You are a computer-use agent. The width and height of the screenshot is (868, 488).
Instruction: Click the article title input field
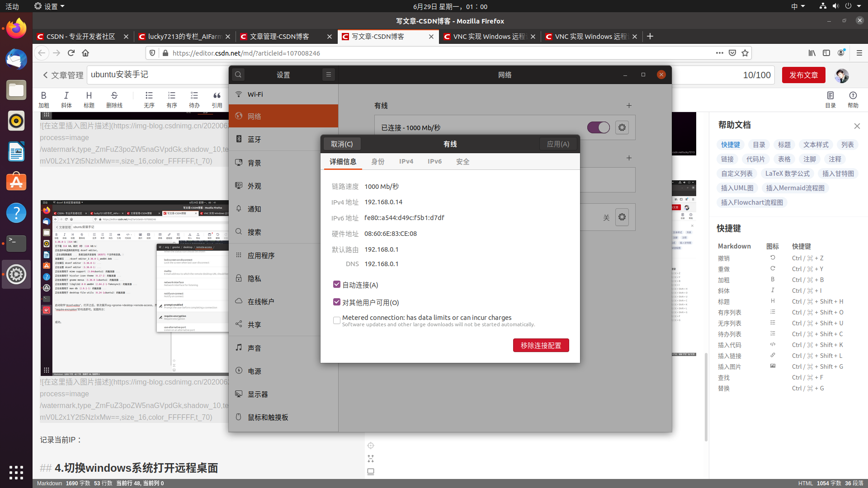click(158, 75)
